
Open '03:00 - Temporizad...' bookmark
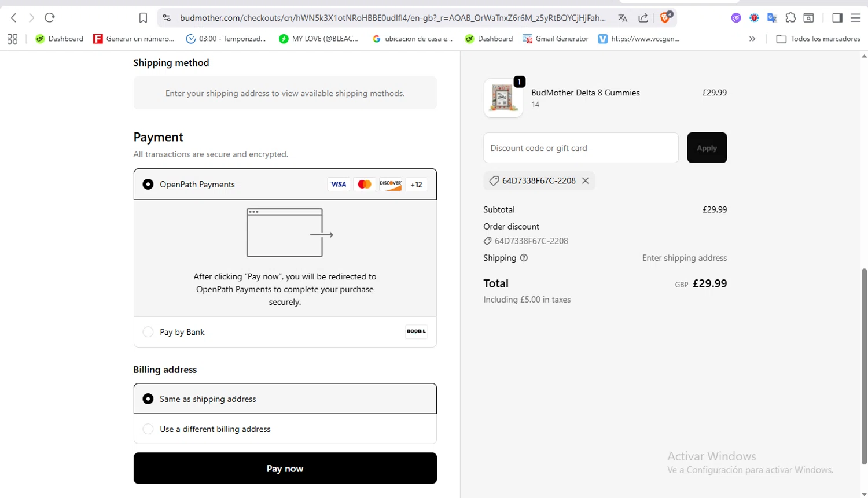point(226,39)
